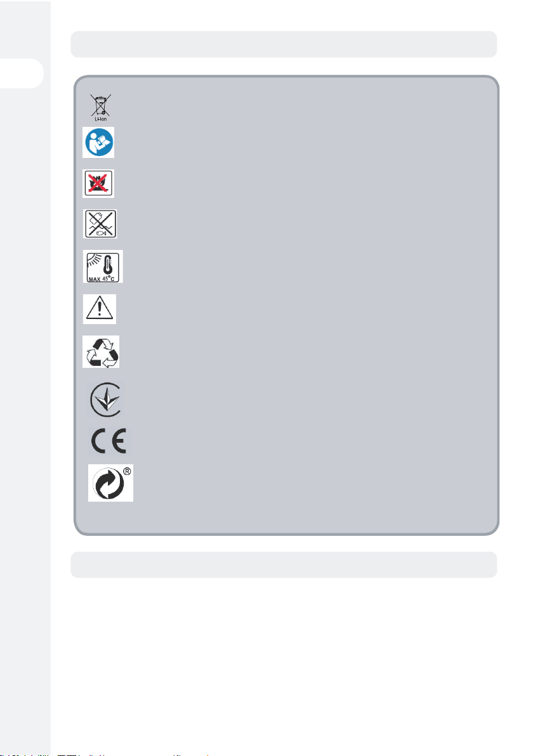This screenshot has height=756, width=533.
Task: Click the empty gray header bar at top
Action: [x=284, y=44]
